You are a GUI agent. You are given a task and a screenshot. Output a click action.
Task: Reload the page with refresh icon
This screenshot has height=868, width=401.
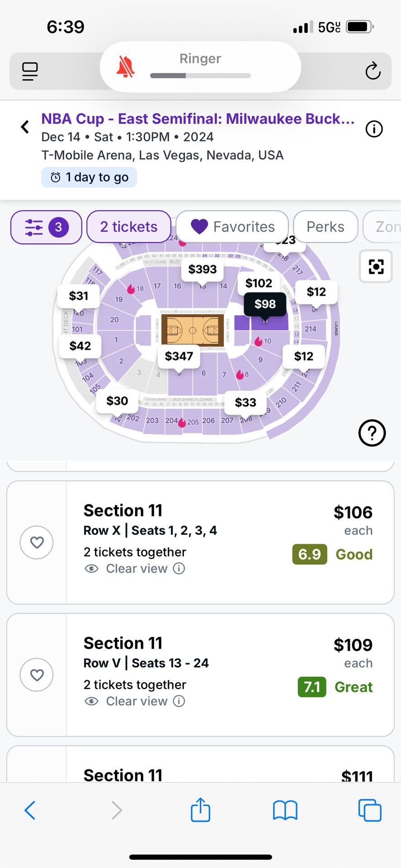point(373,71)
